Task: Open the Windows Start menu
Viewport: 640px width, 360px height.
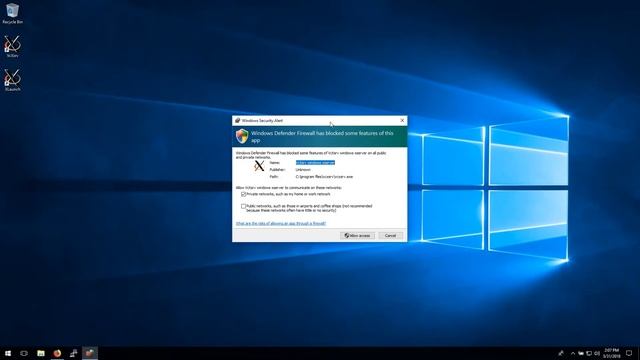Action: tap(8, 353)
